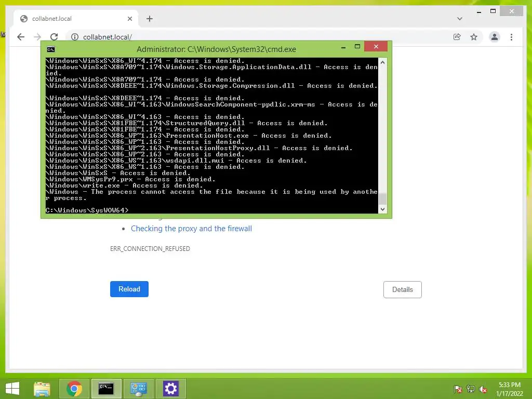
Task: Click the blue Reload button
Action: (x=129, y=289)
